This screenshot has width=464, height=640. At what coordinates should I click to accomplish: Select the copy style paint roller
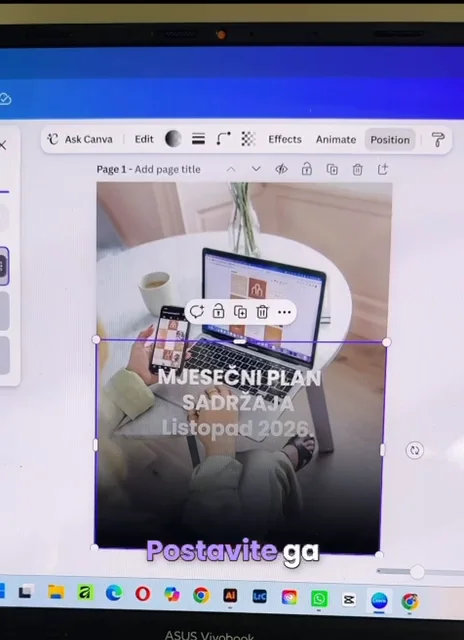pos(438,140)
